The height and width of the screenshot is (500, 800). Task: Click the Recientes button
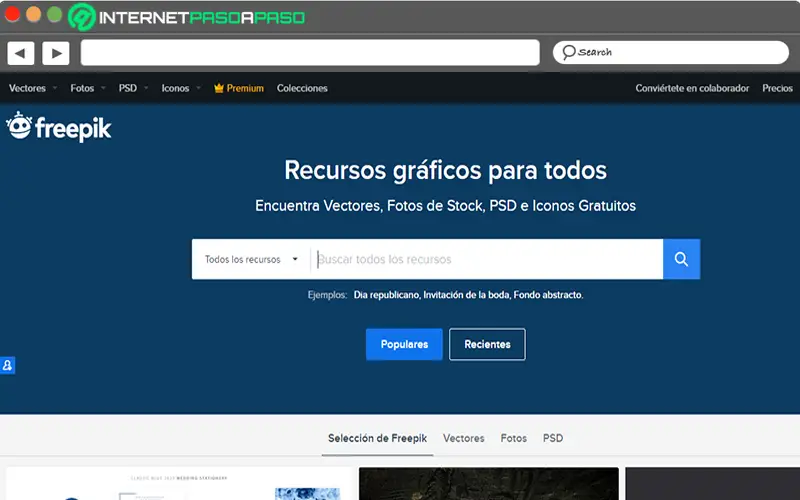[487, 344]
